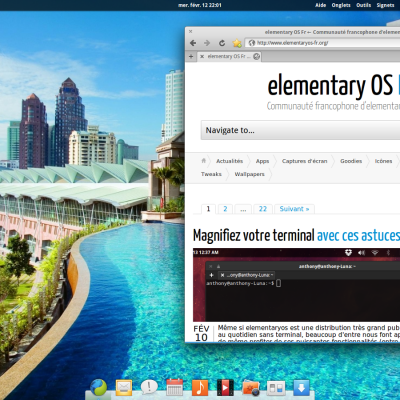Open the blue download arrow dock icon

tap(301, 388)
